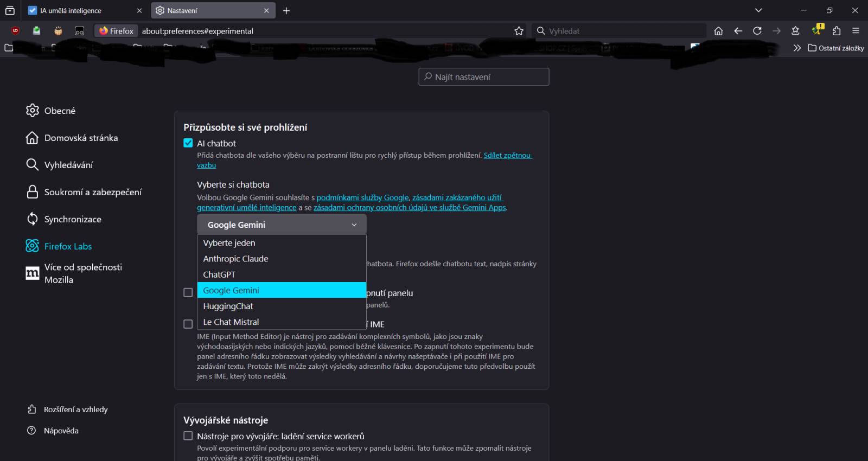
Task: Open 'podmínkami služby Google' link
Action: (x=362, y=197)
